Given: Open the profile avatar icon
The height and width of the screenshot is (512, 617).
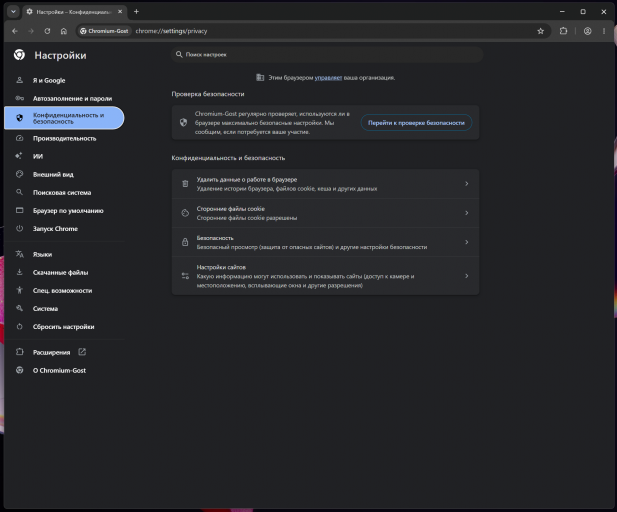Looking at the screenshot, I should point(587,31).
